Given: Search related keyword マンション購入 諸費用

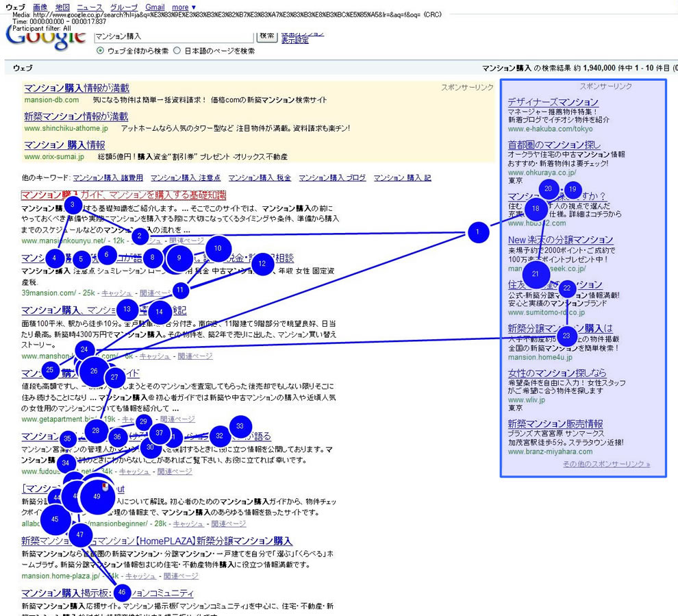Looking at the screenshot, I should tap(108, 177).
